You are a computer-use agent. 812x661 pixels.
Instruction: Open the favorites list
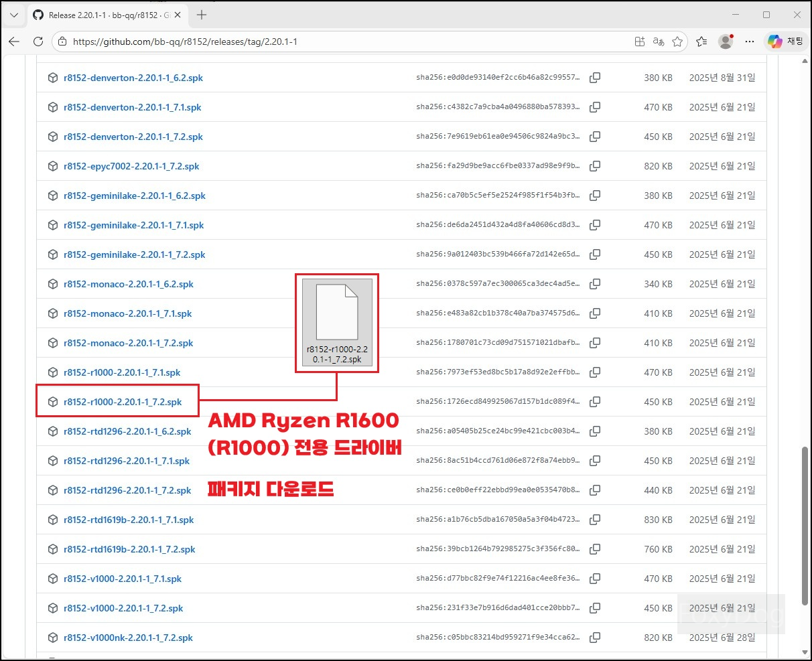[x=701, y=42]
